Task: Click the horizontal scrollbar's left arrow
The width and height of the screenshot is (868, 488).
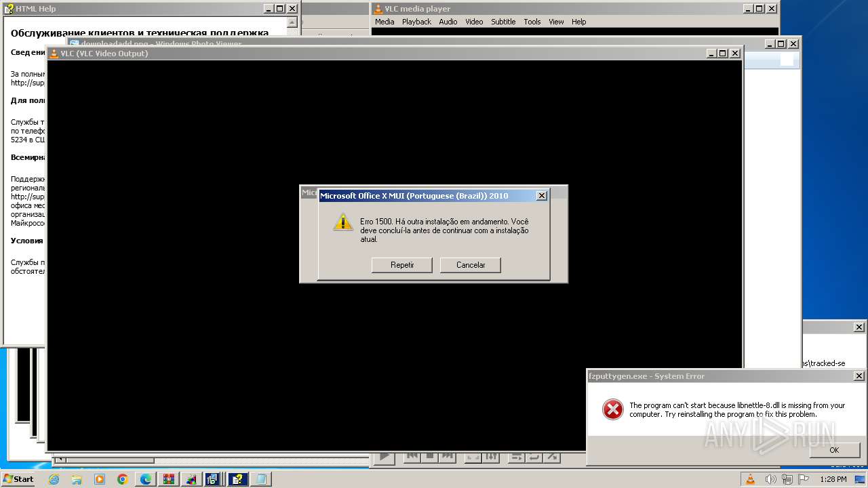Action: coord(60,460)
